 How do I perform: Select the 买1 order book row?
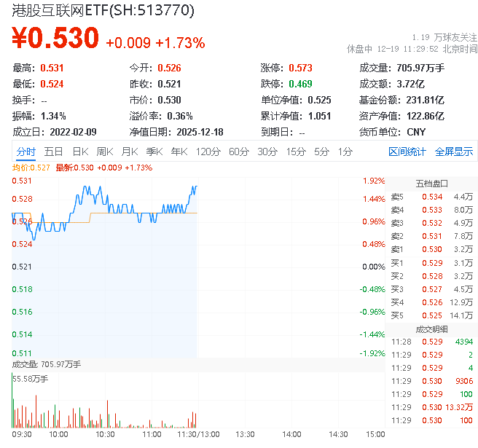pyautogui.click(x=431, y=262)
